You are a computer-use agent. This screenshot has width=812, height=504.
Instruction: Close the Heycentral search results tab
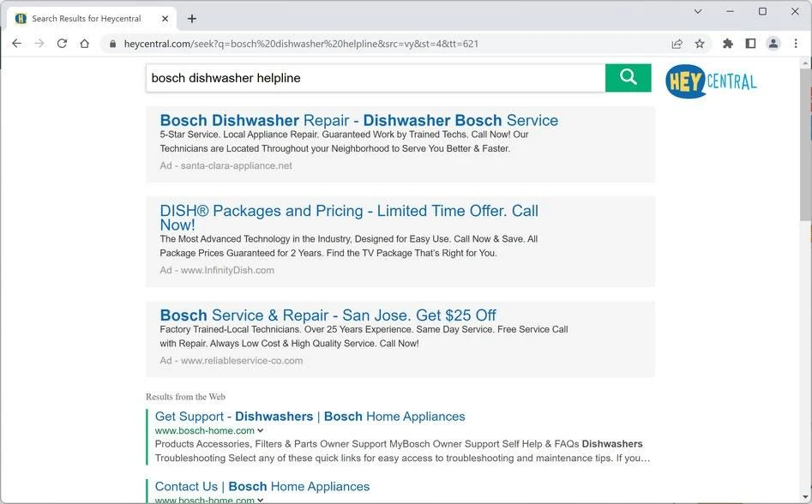pyautogui.click(x=165, y=19)
